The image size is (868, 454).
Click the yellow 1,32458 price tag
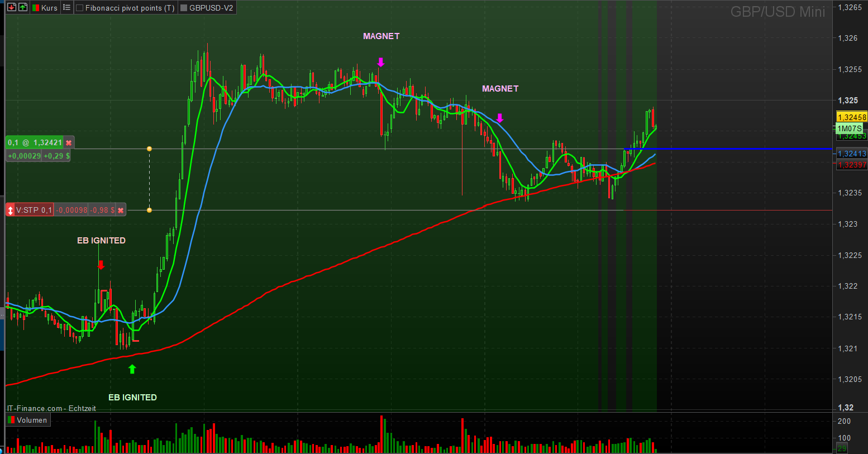[851, 117]
